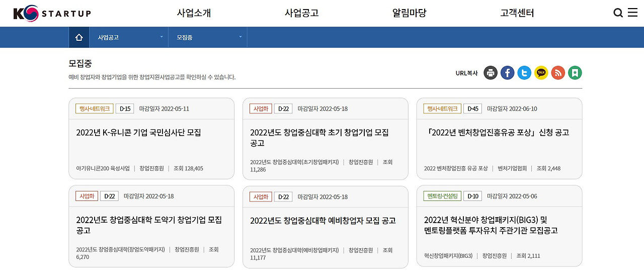Viewport: 644px width, 274px height.
Task: Click the D-45 badge
Action: [472, 108]
